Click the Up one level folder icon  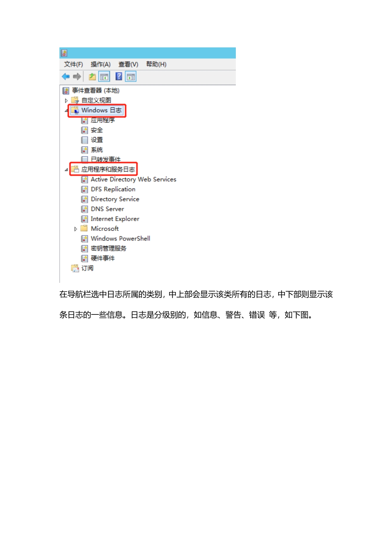click(x=92, y=76)
